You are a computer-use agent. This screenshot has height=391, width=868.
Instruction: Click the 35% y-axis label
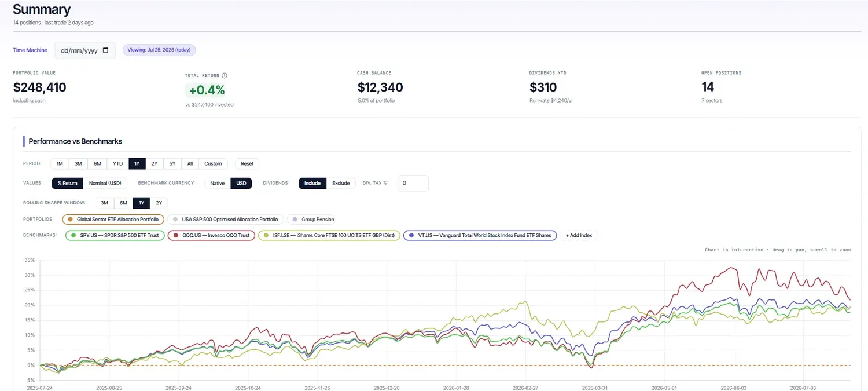[29, 260]
